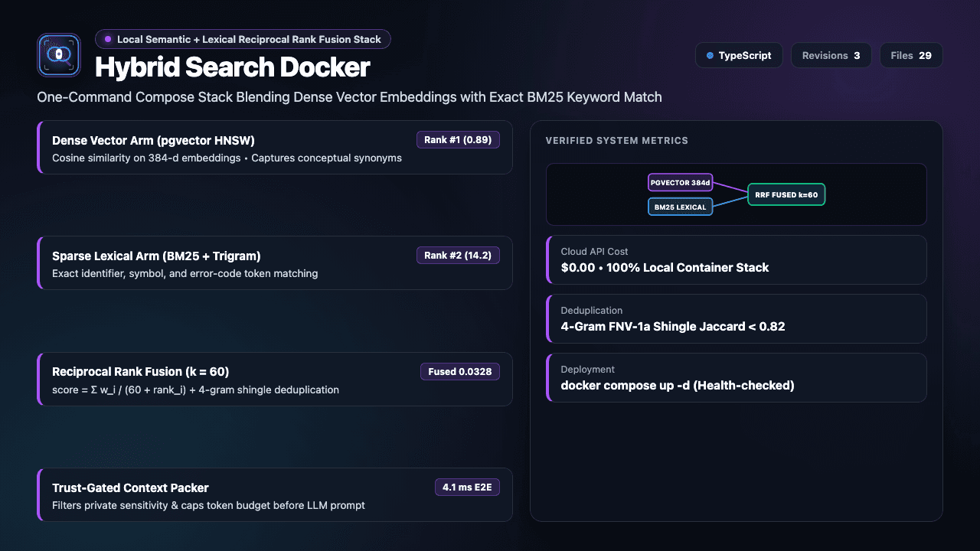Viewport: 980px width, 551px height.
Task: Click the Revisions 3 badge
Action: click(x=831, y=56)
